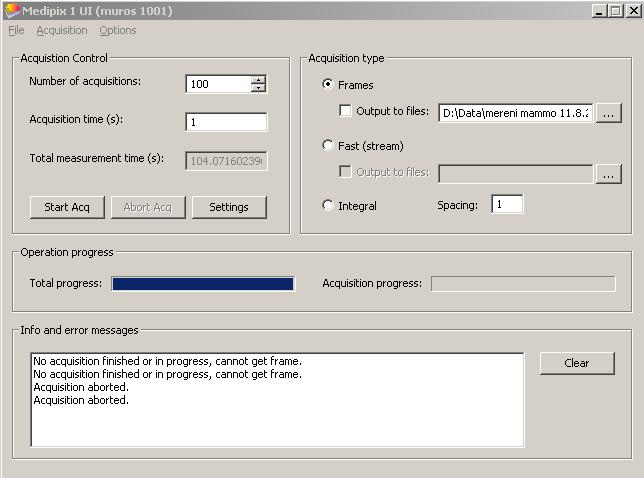Clear the info and error messages
644x478 pixels.
(577, 363)
